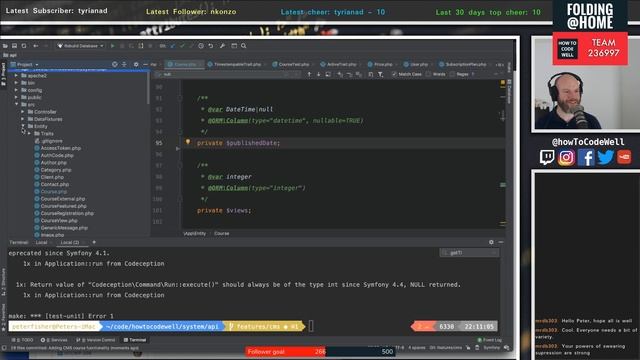
Task: Open the Twitter bird icon in overlay
Action: pyautogui.click(x=605, y=157)
